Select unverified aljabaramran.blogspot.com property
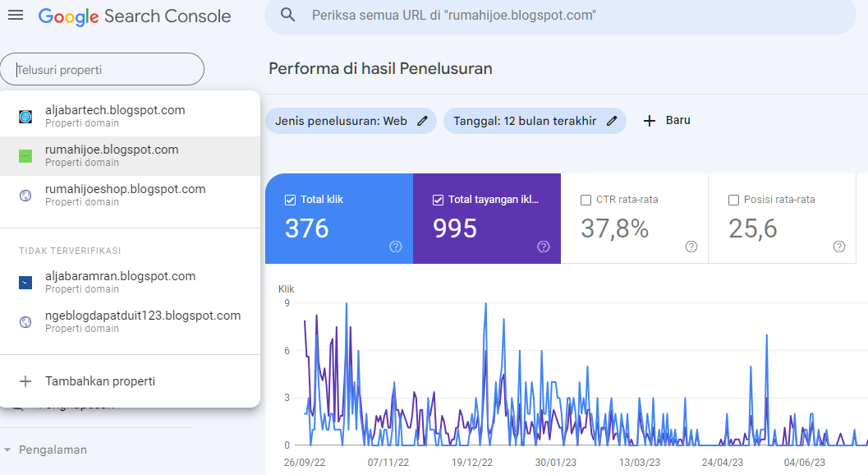868x475 pixels. pos(130,282)
